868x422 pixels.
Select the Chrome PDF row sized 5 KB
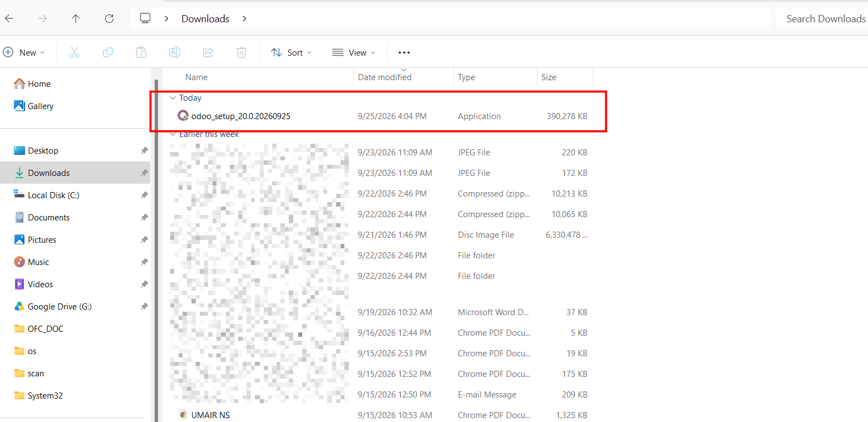tap(380, 333)
